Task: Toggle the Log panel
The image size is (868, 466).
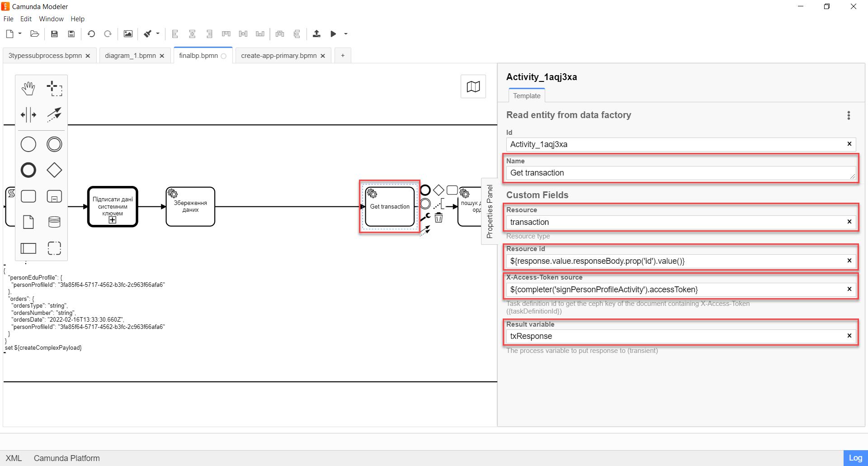Action: (855, 458)
